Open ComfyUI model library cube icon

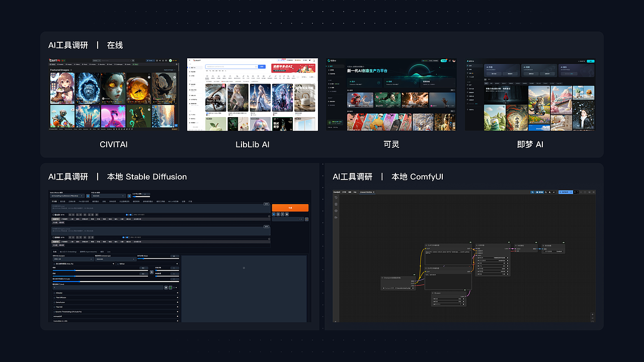[336, 211]
